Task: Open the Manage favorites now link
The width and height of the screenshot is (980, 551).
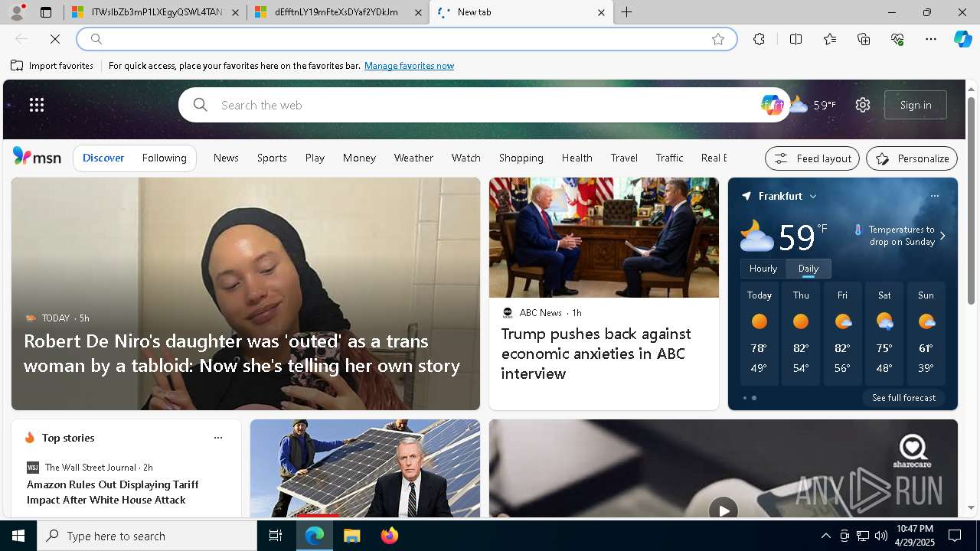Action: click(x=409, y=66)
